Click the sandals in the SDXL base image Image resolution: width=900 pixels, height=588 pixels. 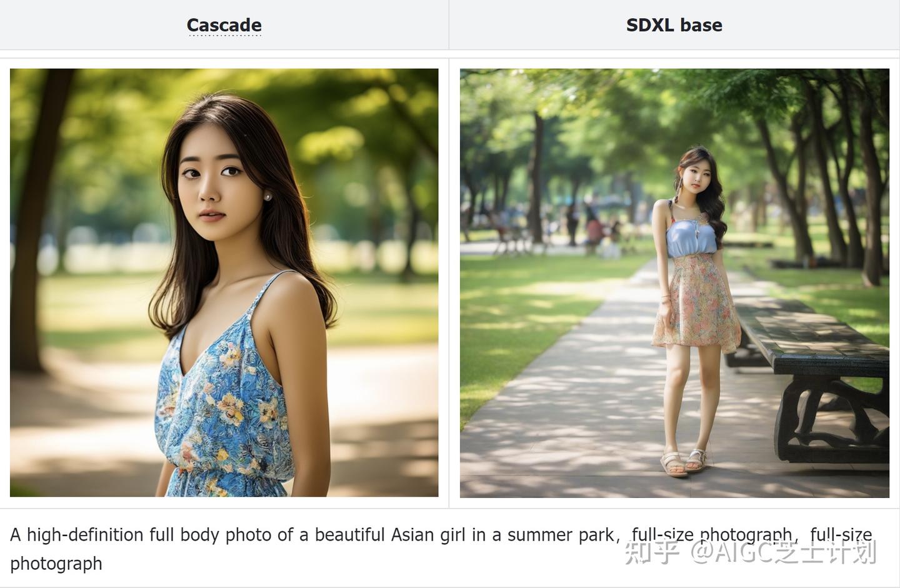[x=683, y=462]
